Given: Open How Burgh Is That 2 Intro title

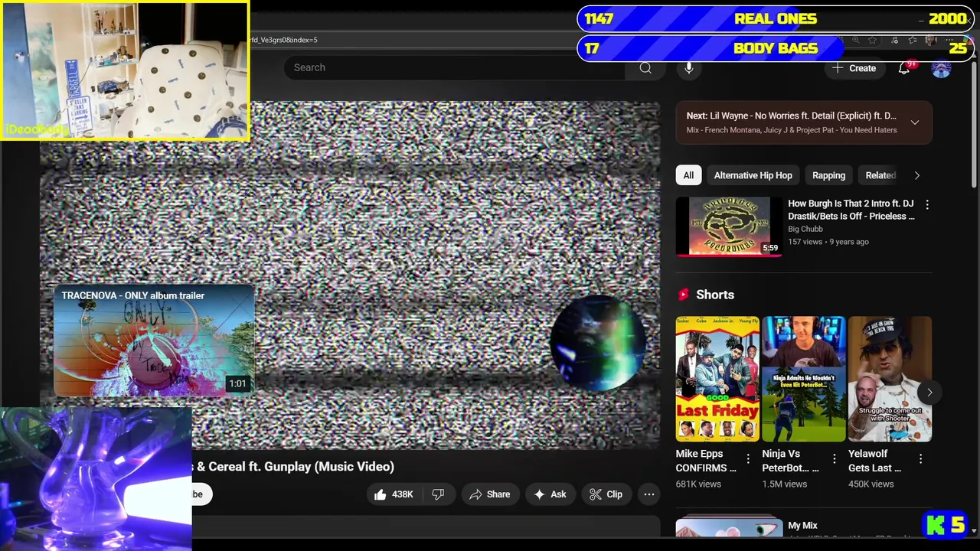Looking at the screenshot, I should [x=851, y=210].
